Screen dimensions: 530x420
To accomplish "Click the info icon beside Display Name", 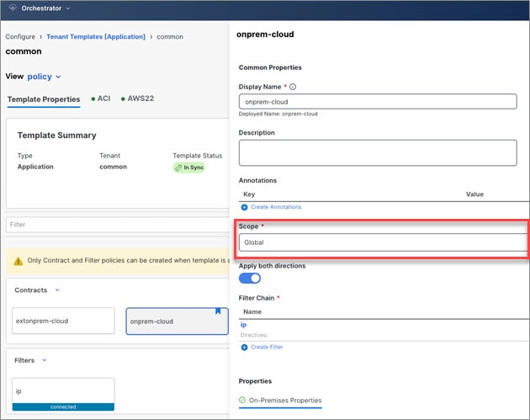I will point(293,87).
